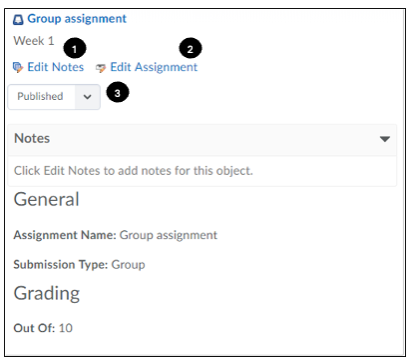
Task: Click the Assignment Name value text
Action: pyautogui.click(x=168, y=235)
